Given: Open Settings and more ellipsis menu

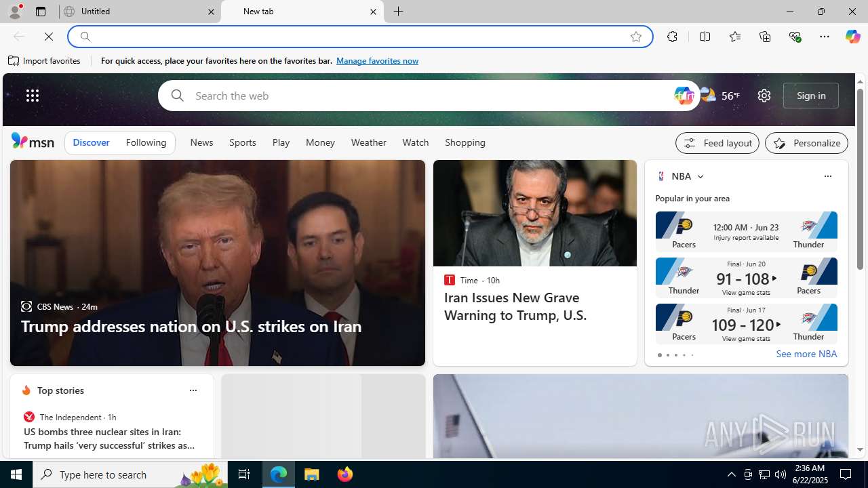Looking at the screenshot, I should point(825,37).
